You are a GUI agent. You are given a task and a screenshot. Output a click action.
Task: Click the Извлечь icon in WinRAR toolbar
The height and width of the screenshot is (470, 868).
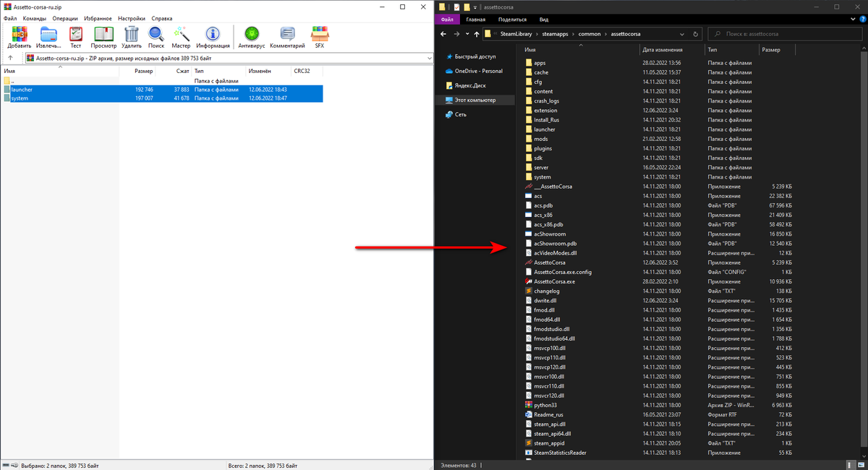48,36
